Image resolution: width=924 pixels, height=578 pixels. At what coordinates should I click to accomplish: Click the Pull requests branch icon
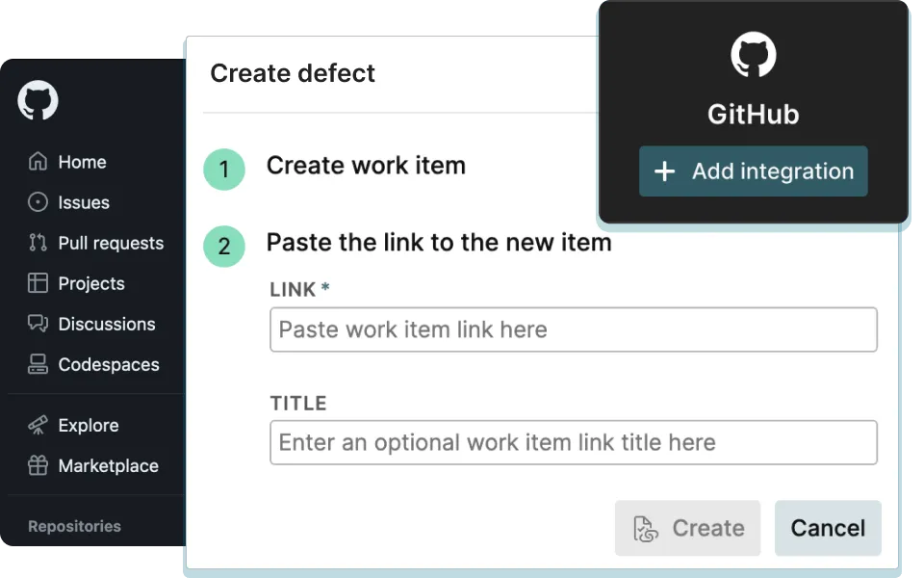coord(38,243)
